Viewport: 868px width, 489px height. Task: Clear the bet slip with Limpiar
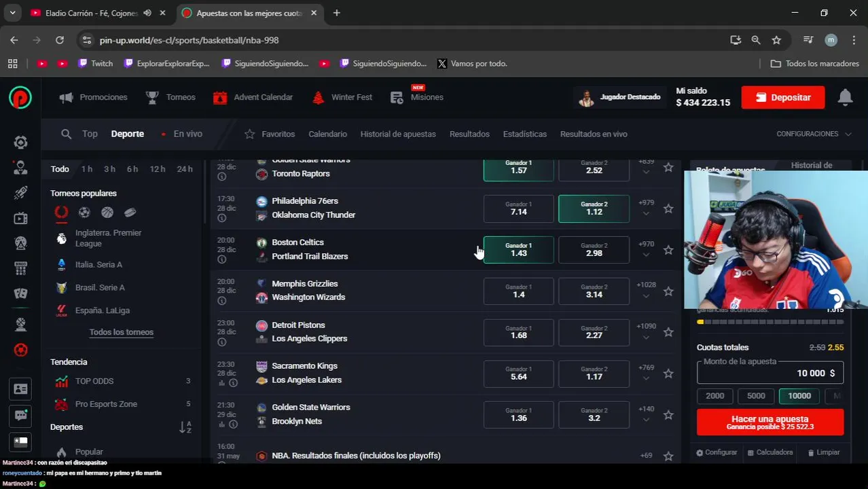824,452
